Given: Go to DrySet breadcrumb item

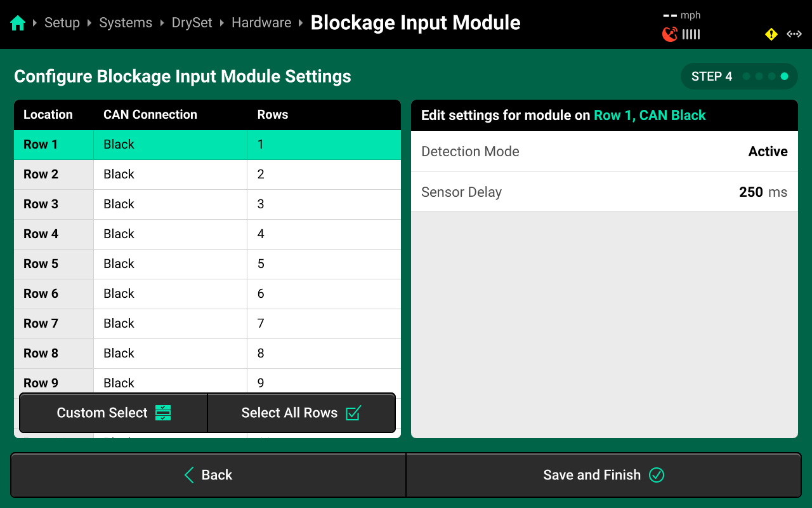Looking at the screenshot, I should click(x=192, y=23).
